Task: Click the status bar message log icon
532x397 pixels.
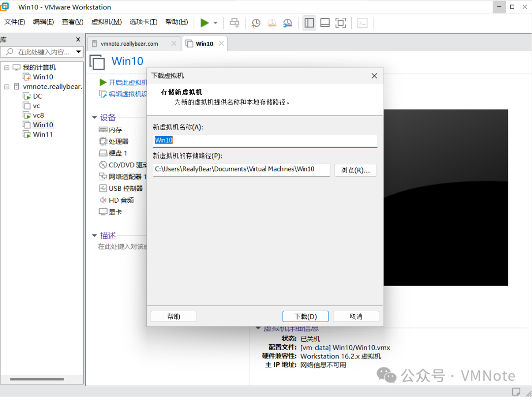Action: pos(516,391)
